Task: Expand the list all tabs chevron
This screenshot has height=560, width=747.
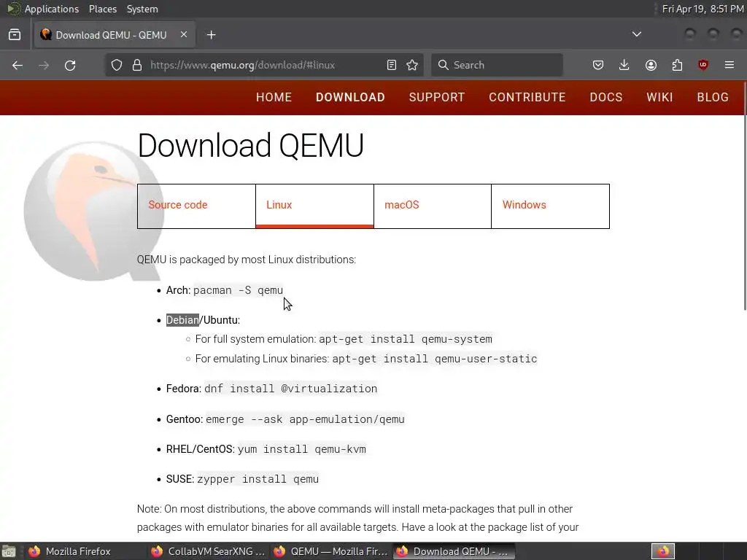Action: pyautogui.click(x=636, y=34)
